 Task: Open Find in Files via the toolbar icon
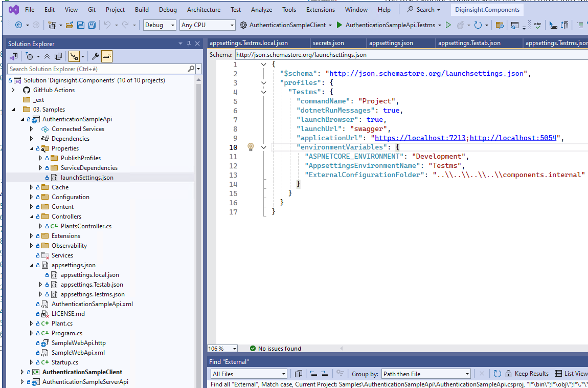coord(500,24)
